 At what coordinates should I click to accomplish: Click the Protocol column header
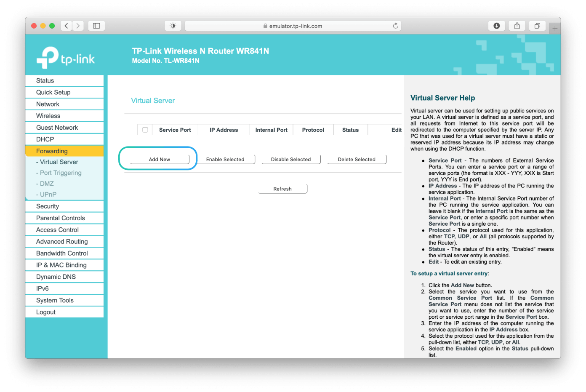pos(313,130)
